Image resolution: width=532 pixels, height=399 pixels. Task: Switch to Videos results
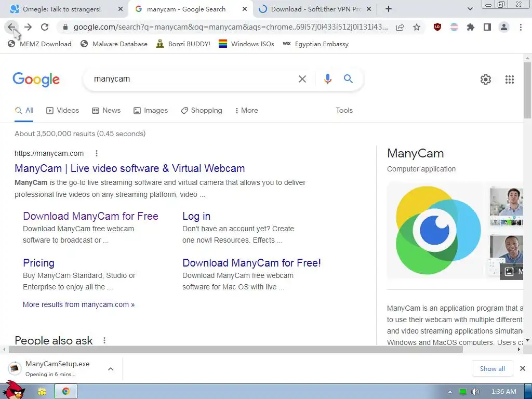[63, 111]
